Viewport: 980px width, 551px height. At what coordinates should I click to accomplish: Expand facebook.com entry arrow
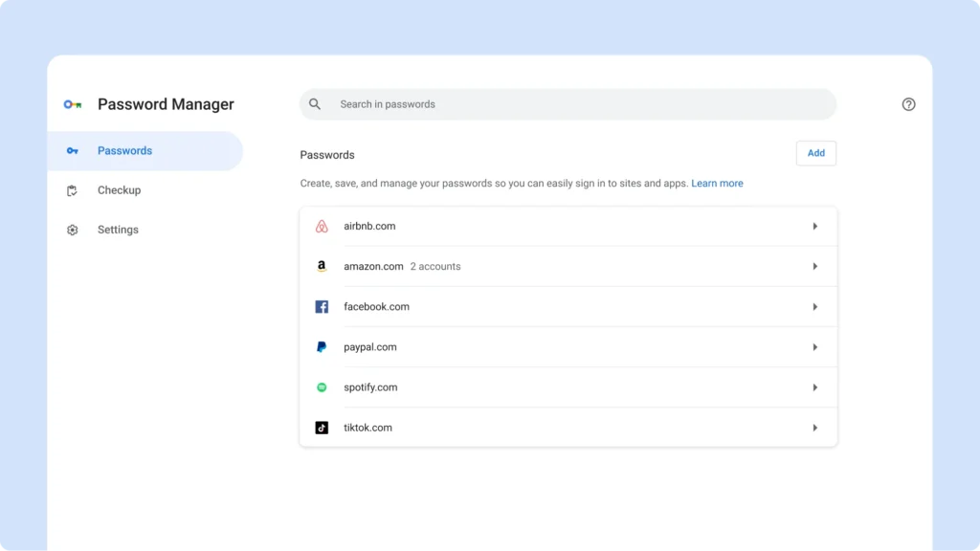(815, 307)
